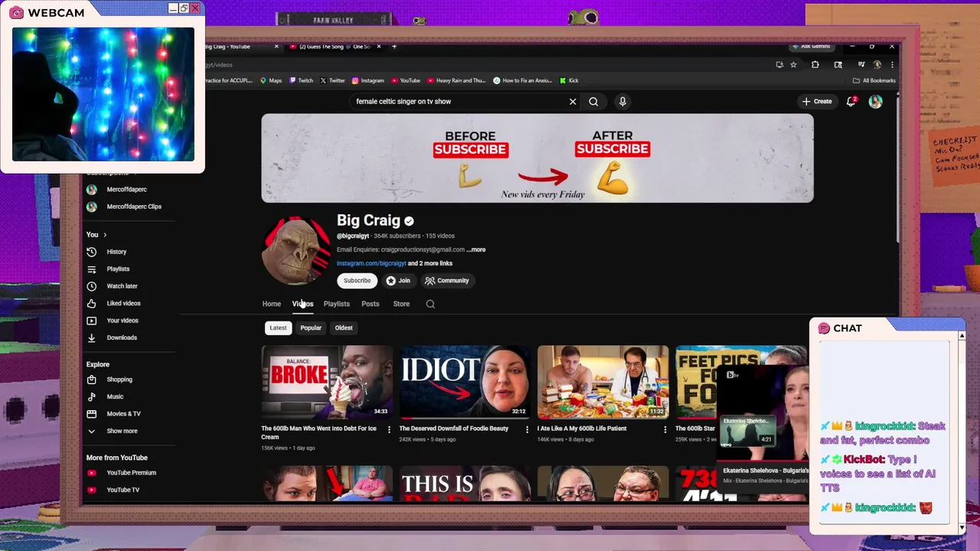Viewport: 980px width, 551px height.
Task: Open Deserved Downfall of Foodie Beauty thumbnail
Action: (x=465, y=381)
